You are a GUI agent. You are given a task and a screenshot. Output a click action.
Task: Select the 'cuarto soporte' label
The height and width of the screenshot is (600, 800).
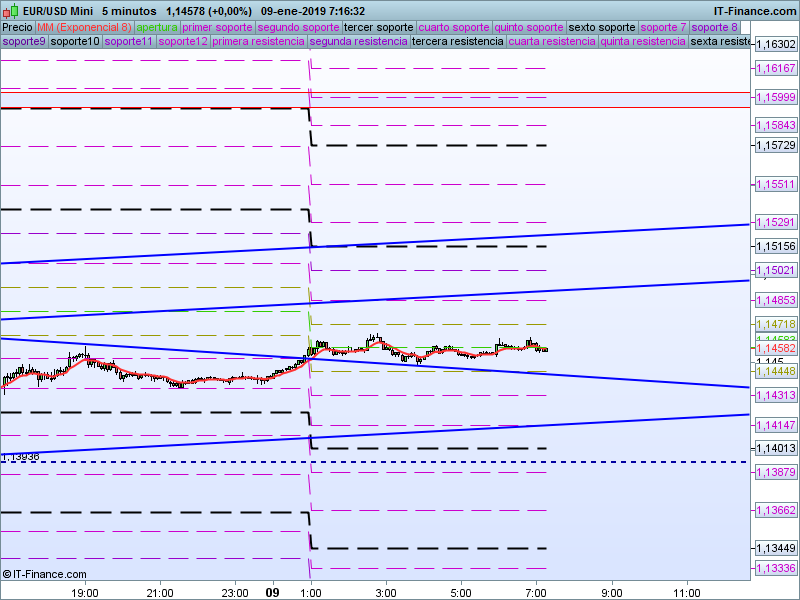(455, 27)
